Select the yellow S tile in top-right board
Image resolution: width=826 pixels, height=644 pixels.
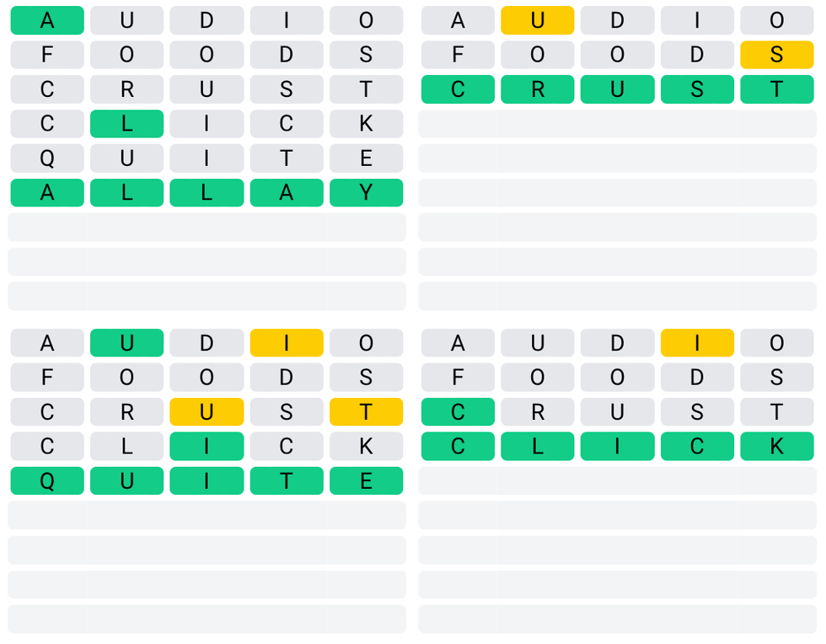[x=776, y=55]
